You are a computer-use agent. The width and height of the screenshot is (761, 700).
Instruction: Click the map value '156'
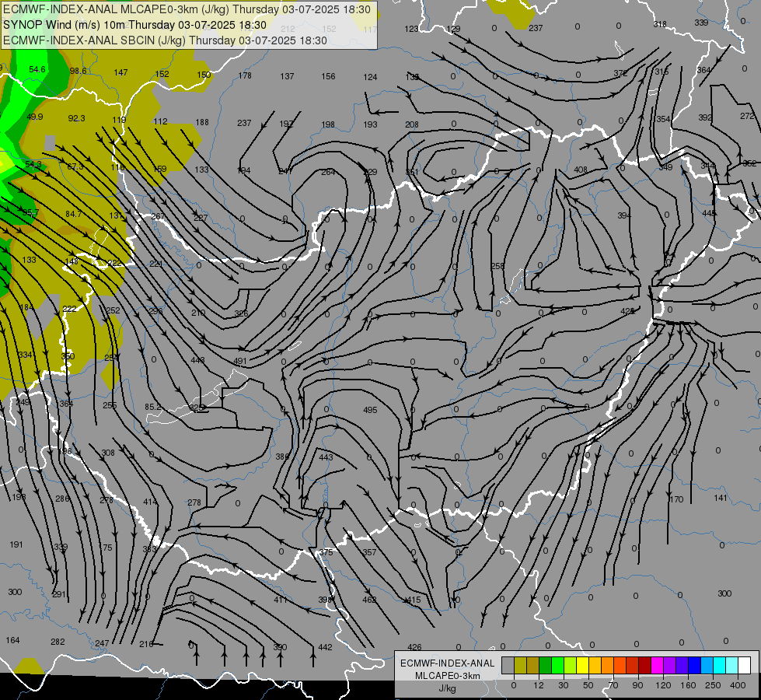(328, 76)
